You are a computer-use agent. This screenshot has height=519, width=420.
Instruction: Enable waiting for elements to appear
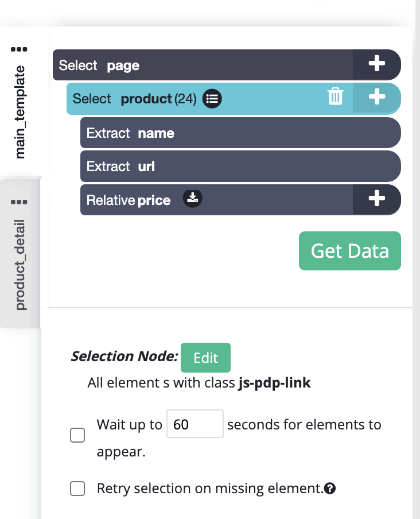point(77,435)
